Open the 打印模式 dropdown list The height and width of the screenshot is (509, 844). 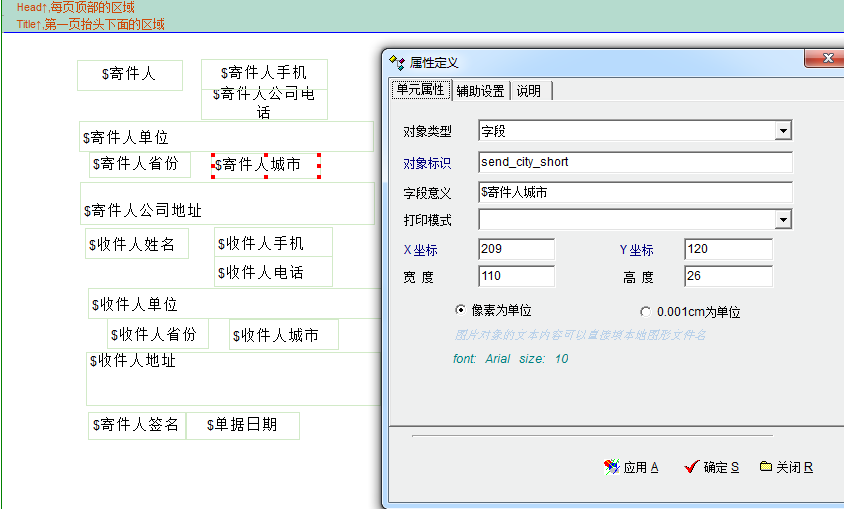pyautogui.click(x=783, y=220)
